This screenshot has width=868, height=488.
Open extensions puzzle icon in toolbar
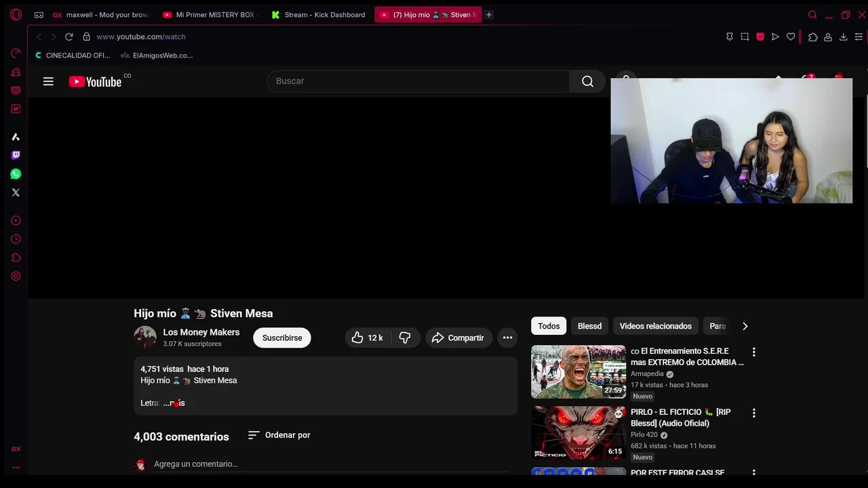pyautogui.click(x=813, y=37)
